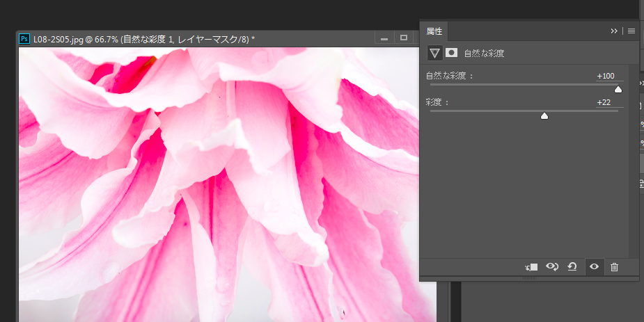Click the 彩度 slider handle
The height and width of the screenshot is (322, 644).
[x=544, y=116]
